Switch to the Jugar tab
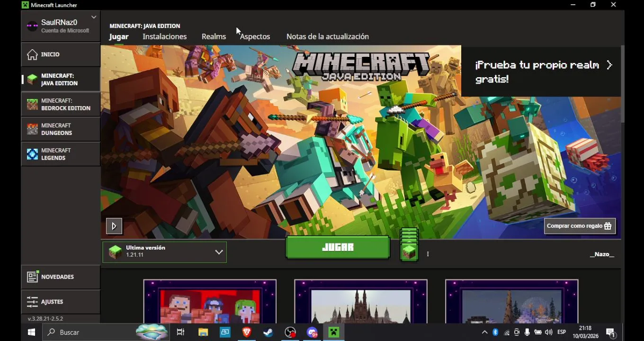Image resolution: width=644 pixels, height=341 pixels. point(119,36)
